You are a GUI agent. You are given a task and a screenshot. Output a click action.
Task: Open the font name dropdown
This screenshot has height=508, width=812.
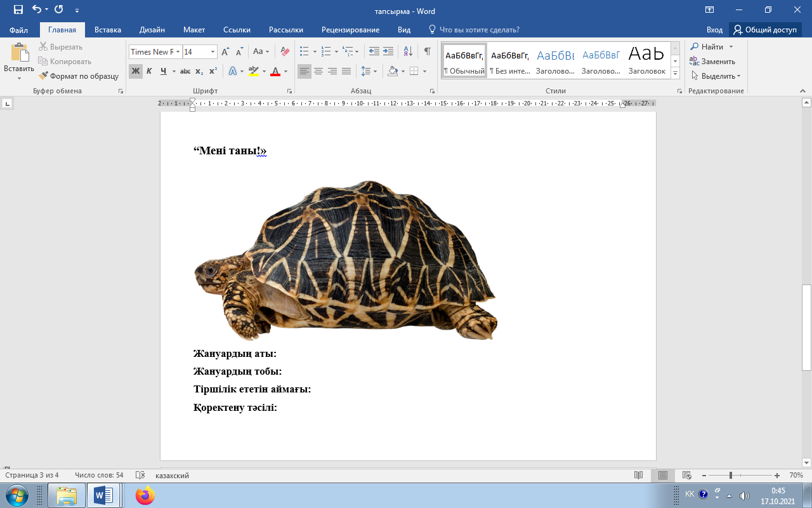[178, 52]
